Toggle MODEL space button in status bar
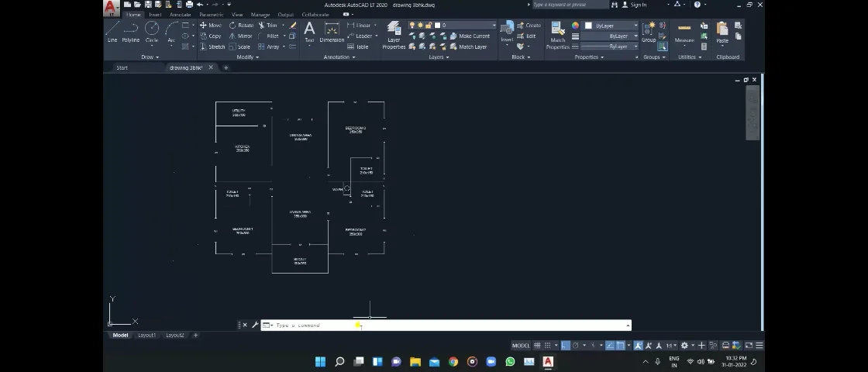This screenshot has height=372, width=868. click(x=521, y=346)
